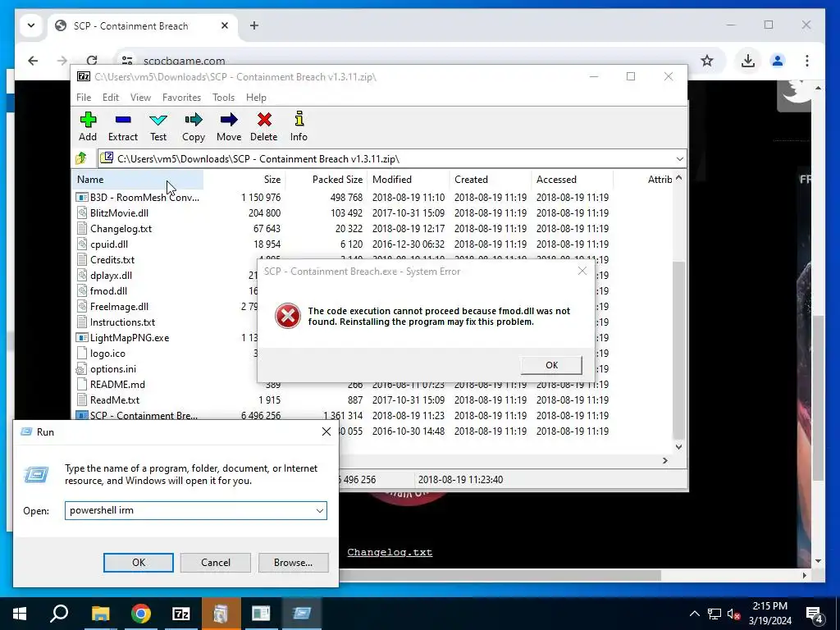Dismiss the System Error with OK
840x630 pixels.
[551, 365]
